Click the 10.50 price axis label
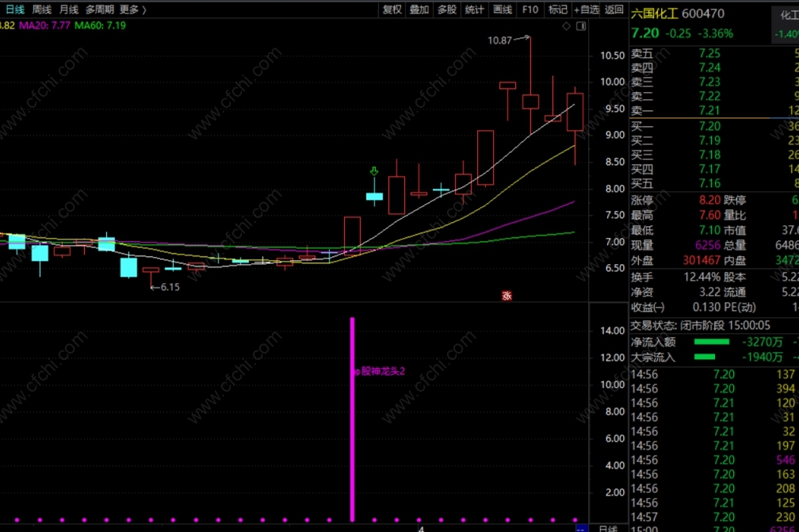This screenshot has width=799, height=532. pyautogui.click(x=613, y=55)
